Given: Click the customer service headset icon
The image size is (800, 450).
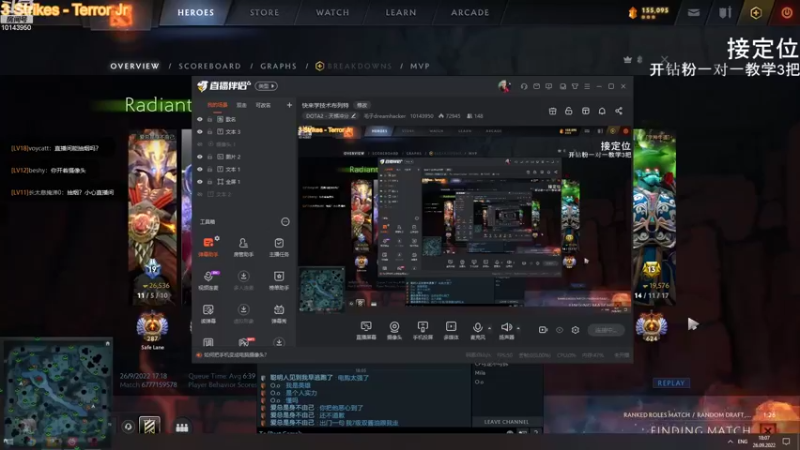Looking at the screenshot, I should [x=524, y=86].
